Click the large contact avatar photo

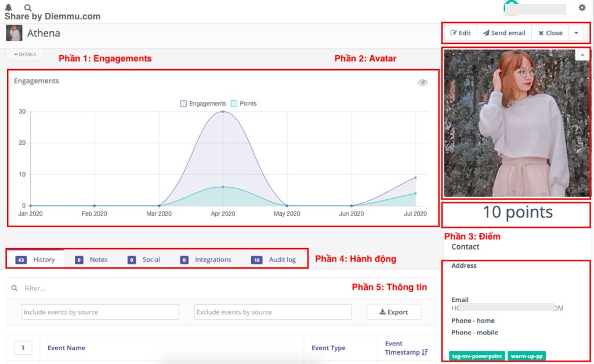517,123
